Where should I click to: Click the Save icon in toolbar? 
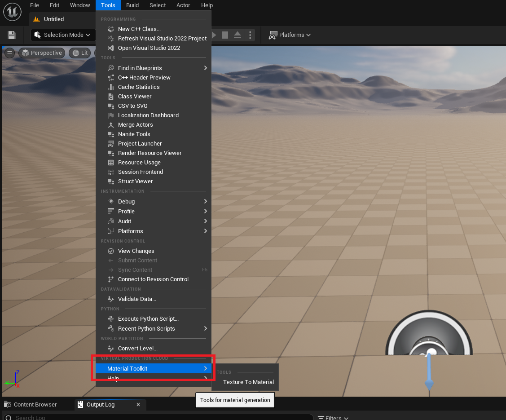[x=12, y=35]
